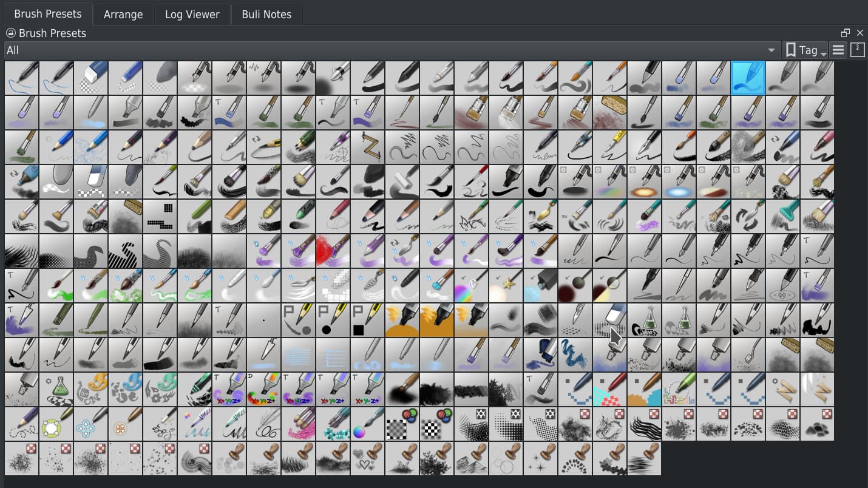The width and height of the screenshot is (868, 488).
Task: Pick the cork sponge preset with reddish speckles
Action: click(609, 112)
